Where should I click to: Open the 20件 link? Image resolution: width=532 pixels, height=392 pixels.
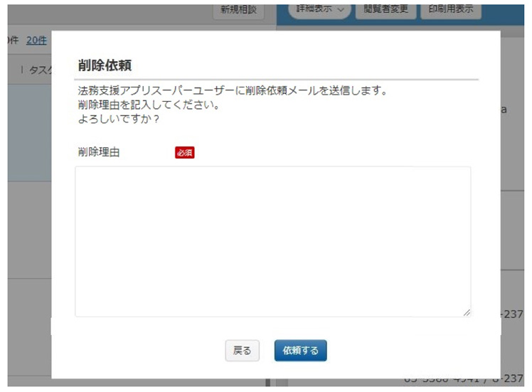(36, 41)
